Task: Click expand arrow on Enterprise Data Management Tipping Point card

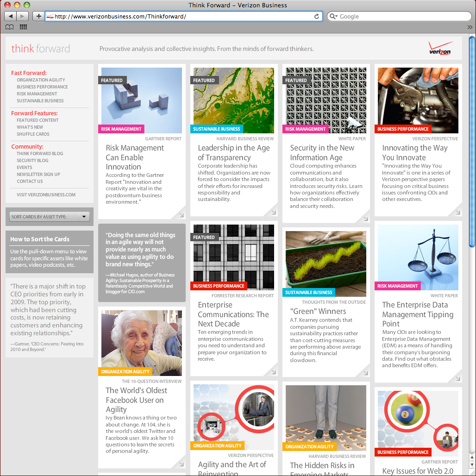Action: pos(458,379)
